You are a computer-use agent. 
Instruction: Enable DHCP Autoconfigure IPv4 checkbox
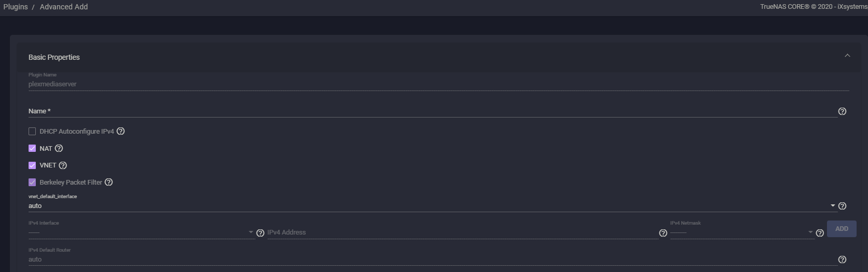click(32, 132)
